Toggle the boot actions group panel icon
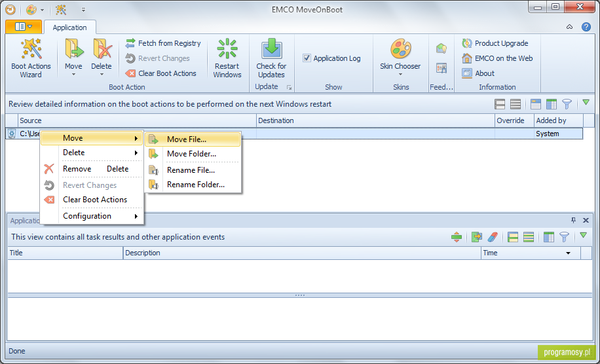The height and width of the screenshot is (364, 600). (x=536, y=104)
